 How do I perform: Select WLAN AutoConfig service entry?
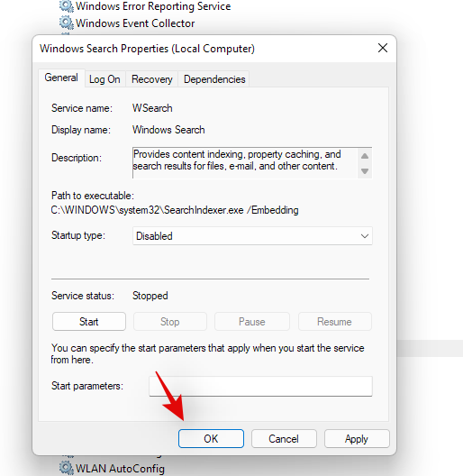click(112, 468)
